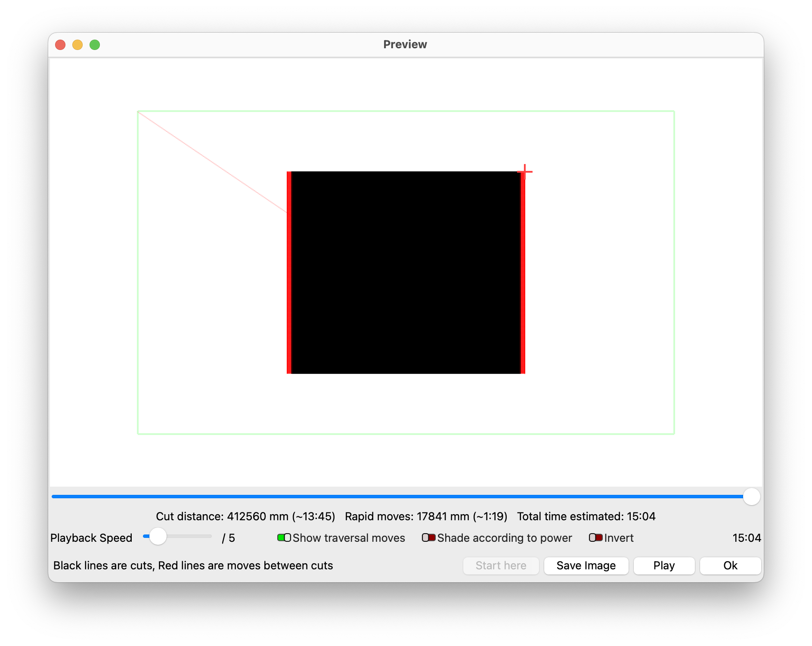Click the red crosshair laser position marker
This screenshot has width=812, height=646.
[524, 172]
